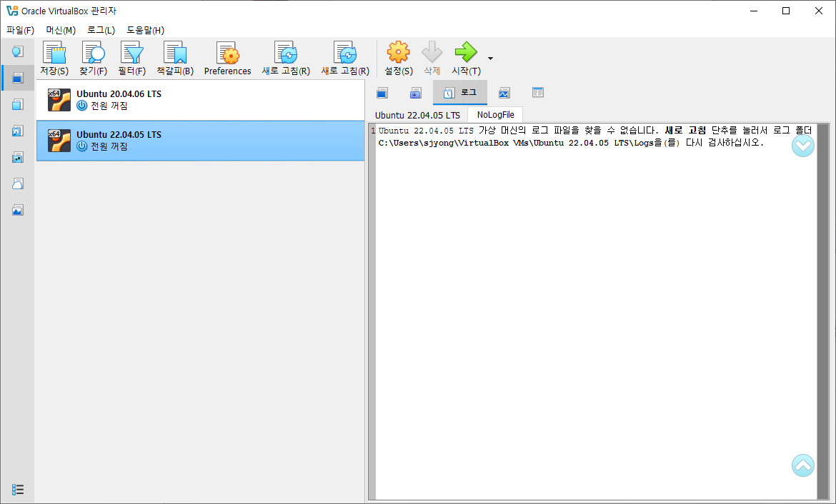This screenshot has width=836, height=504.
Task: Select the Ubuntu 20.04.06 LTS machine
Action: 201,100
